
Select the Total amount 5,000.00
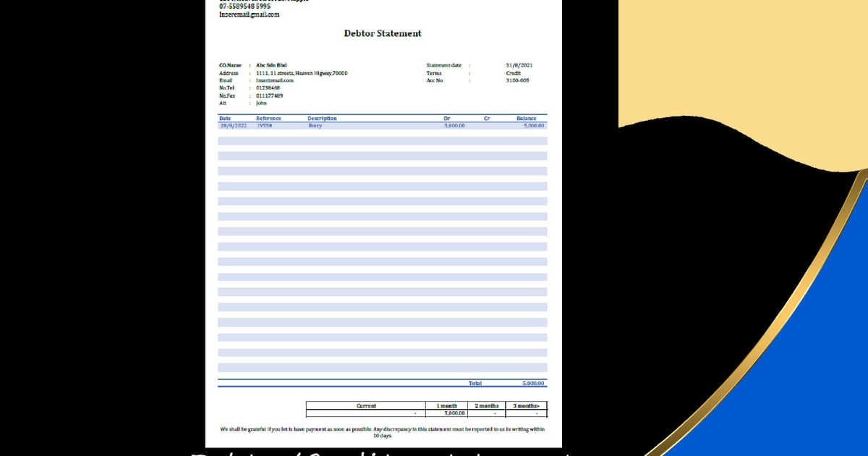click(x=533, y=384)
